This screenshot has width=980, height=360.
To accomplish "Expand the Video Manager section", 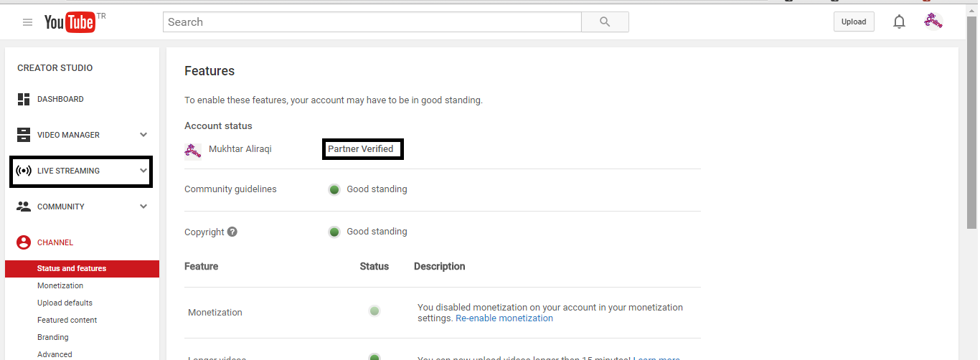I will tap(143, 135).
